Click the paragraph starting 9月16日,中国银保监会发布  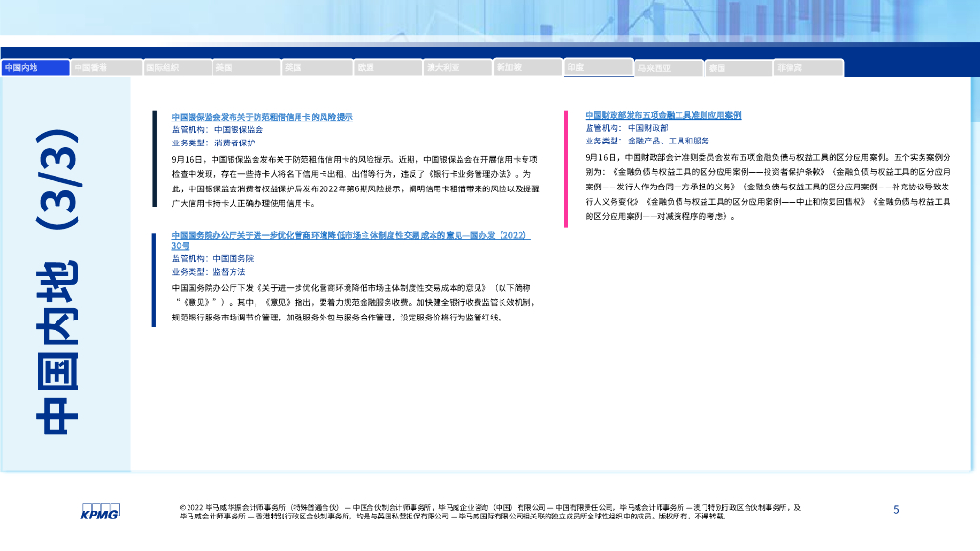tap(356, 181)
